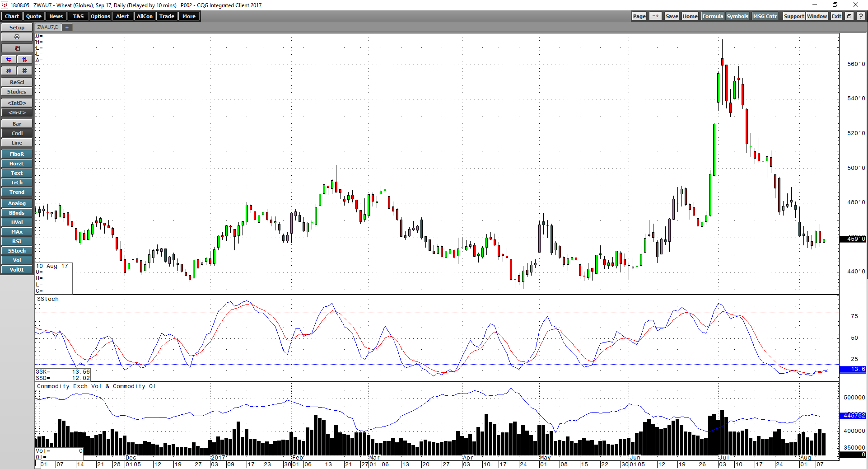Viewport: 868px width, 469px height.
Task: Select the HorzL horizontal line tool
Action: [x=17, y=164]
